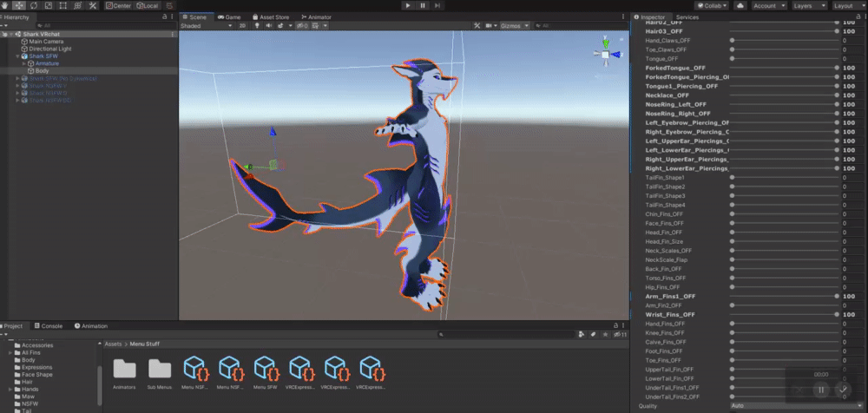The height and width of the screenshot is (413, 868).
Task: Open the Collab dropdown
Action: (x=713, y=5)
